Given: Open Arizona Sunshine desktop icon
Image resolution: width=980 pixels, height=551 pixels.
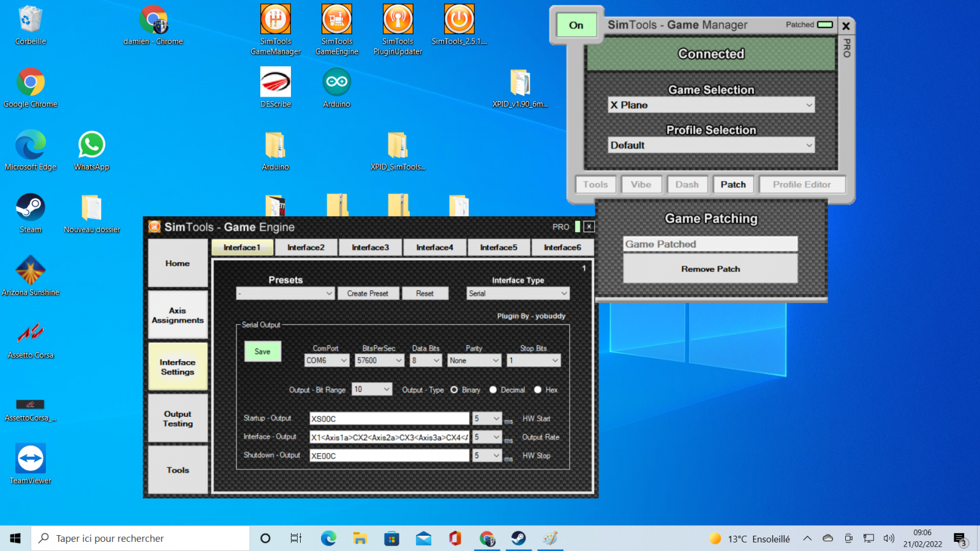Looking at the screenshot, I should point(31,276).
